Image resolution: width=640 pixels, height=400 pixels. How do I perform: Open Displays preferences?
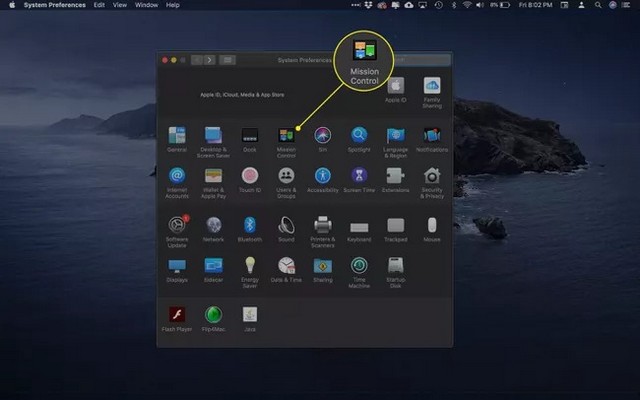click(177, 270)
